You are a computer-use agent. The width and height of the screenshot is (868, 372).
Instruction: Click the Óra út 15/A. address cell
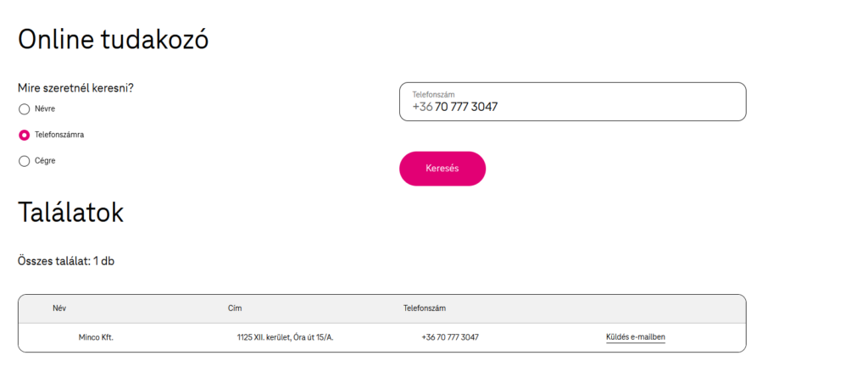[x=285, y=337]
